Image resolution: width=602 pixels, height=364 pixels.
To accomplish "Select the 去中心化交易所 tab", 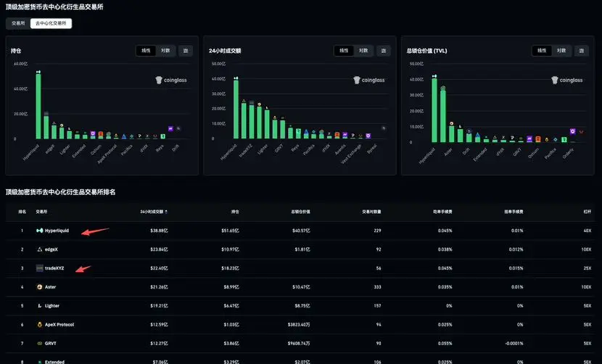I will coord(51,23).
